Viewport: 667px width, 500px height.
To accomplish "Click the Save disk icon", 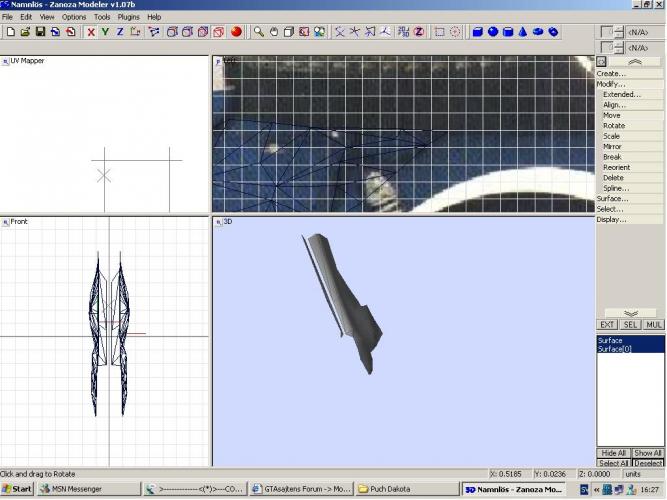I will 39,32.
